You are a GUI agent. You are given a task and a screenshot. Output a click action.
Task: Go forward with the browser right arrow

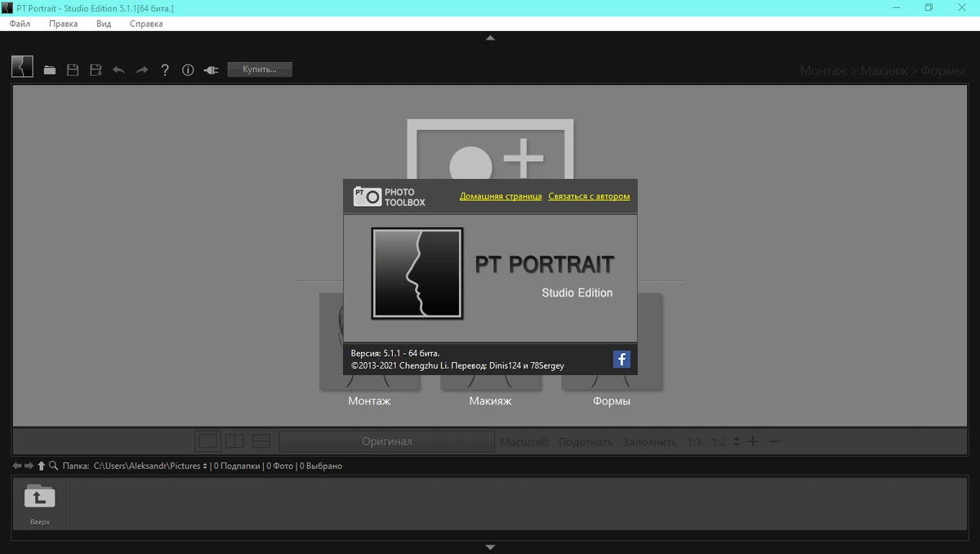[29, 466]
